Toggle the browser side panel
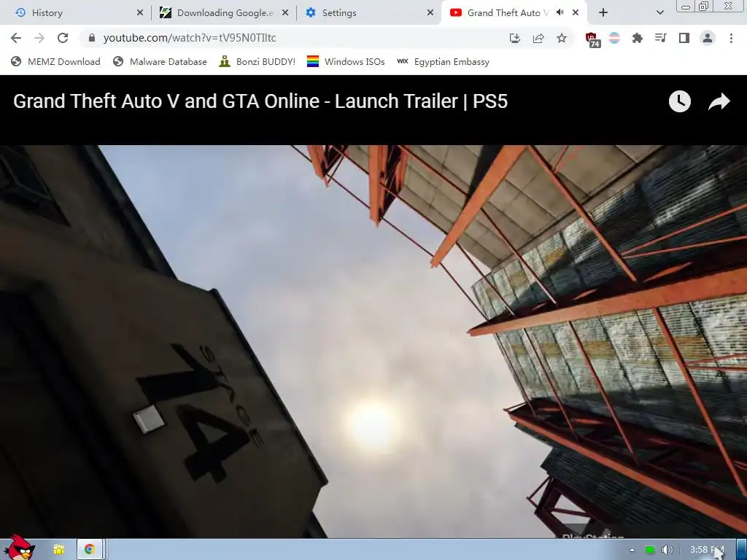This screenshot has width=747, height=560. click(684, 38)
